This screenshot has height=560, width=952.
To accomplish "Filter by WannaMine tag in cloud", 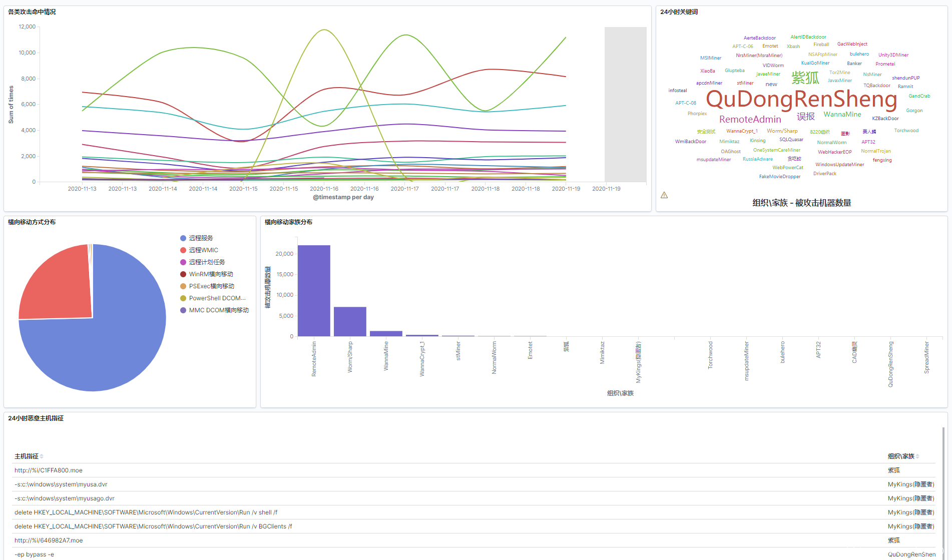I will (842, 115).
